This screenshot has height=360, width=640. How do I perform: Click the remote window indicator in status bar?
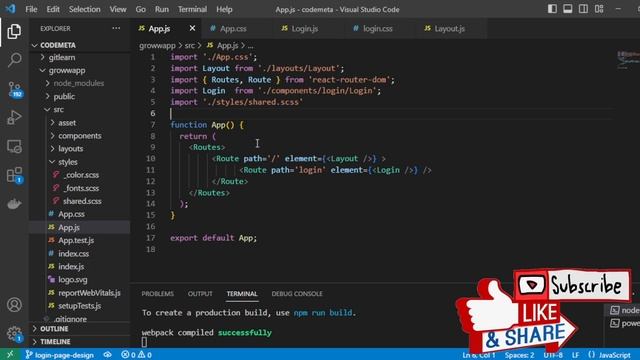tap(10, 355)
